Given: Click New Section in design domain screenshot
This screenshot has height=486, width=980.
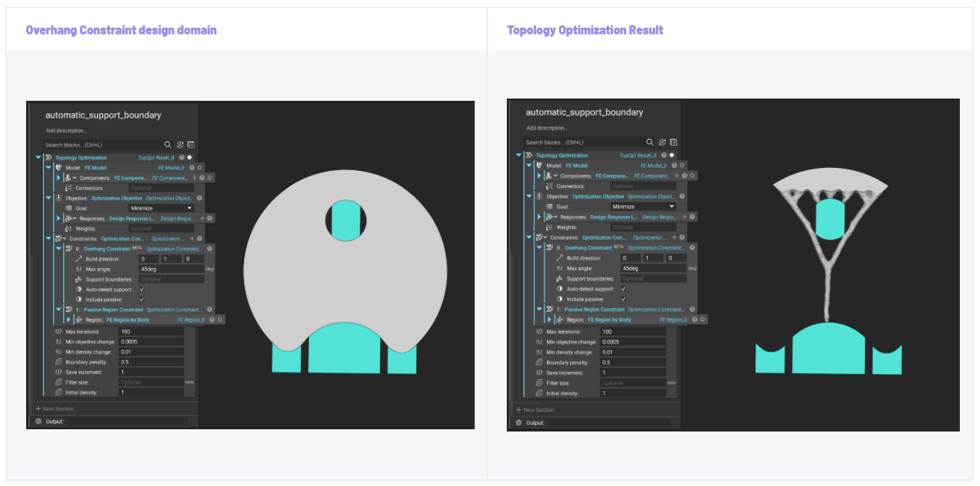Looking at the screenshot, I should [55, 408].
